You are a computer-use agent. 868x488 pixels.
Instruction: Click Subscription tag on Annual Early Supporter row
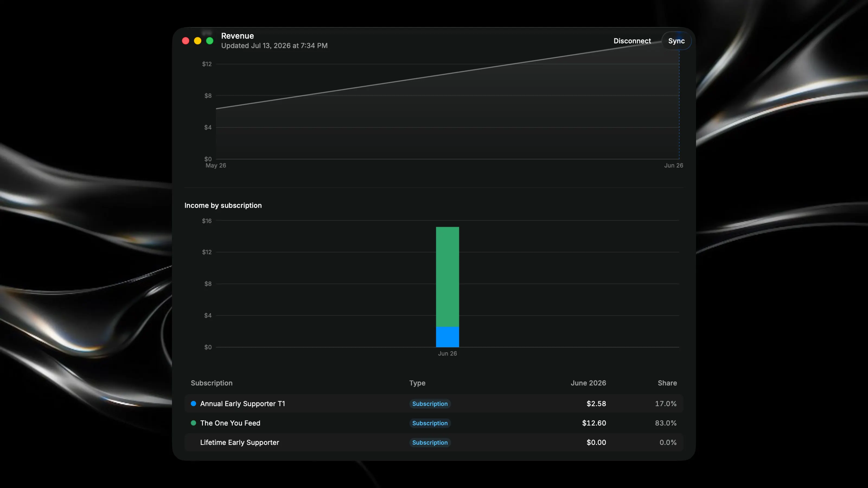click(x=430, y=403)
